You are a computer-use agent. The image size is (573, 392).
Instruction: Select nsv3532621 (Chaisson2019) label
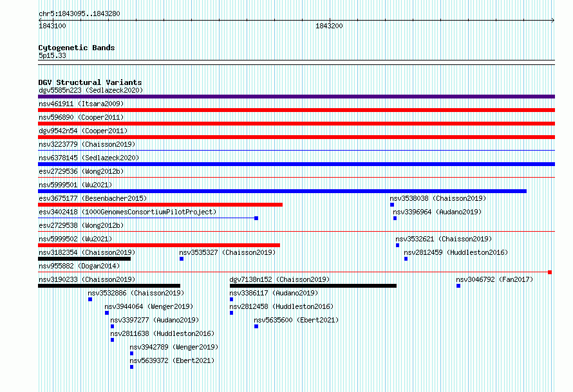444,239
